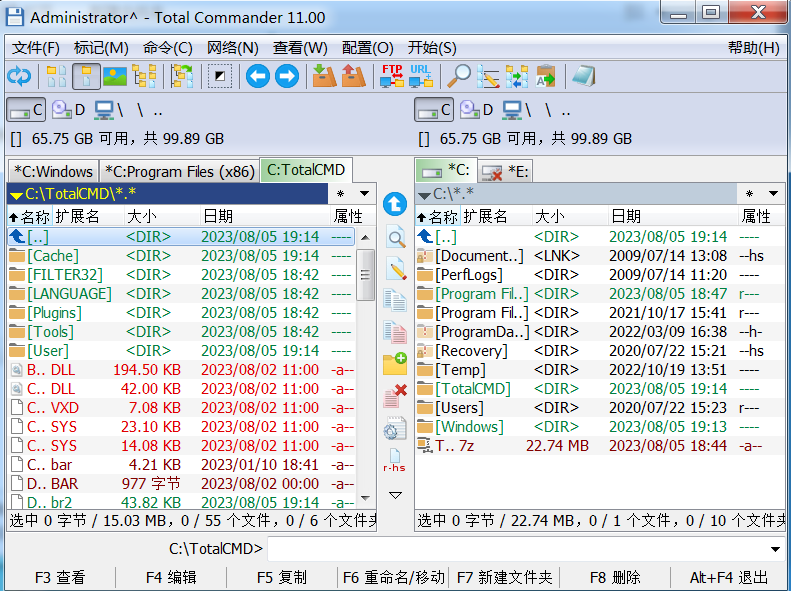791x591 pixels.
Task: Open right panel directory history dropdown arrow
Action: click(773, 194)
